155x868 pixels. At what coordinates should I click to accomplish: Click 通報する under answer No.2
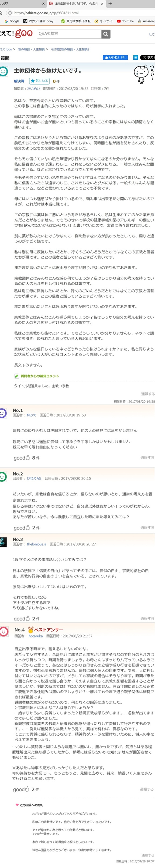pyautogui.click(x=147, y=528)
